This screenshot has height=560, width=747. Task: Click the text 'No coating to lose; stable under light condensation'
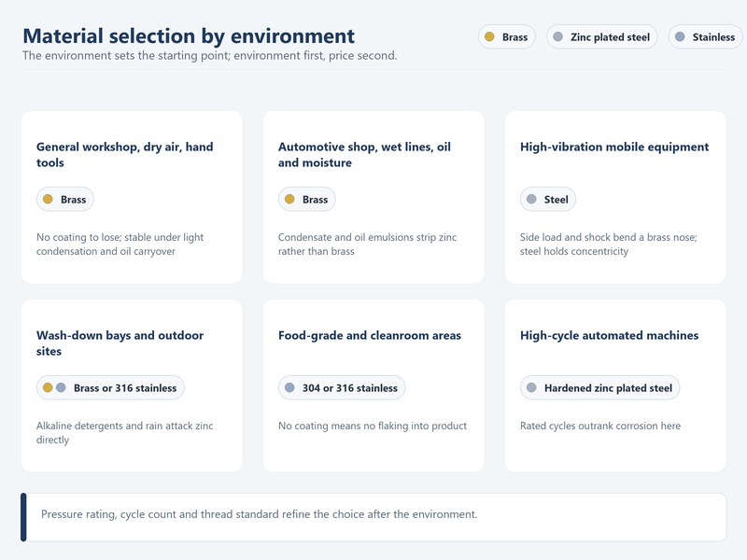pos(120,244)
